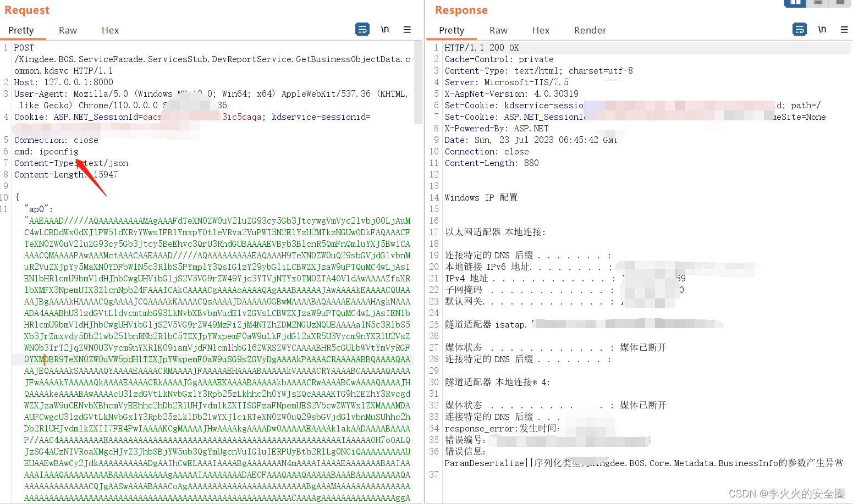
Task: Click the ASP.NET_SessionId cookie name in Request
Action: pos(96,117)
